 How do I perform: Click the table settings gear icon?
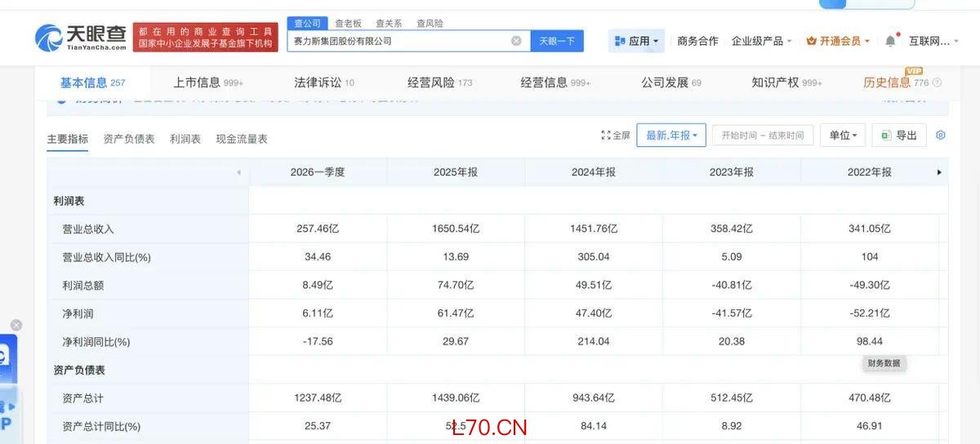pos(941,135)
